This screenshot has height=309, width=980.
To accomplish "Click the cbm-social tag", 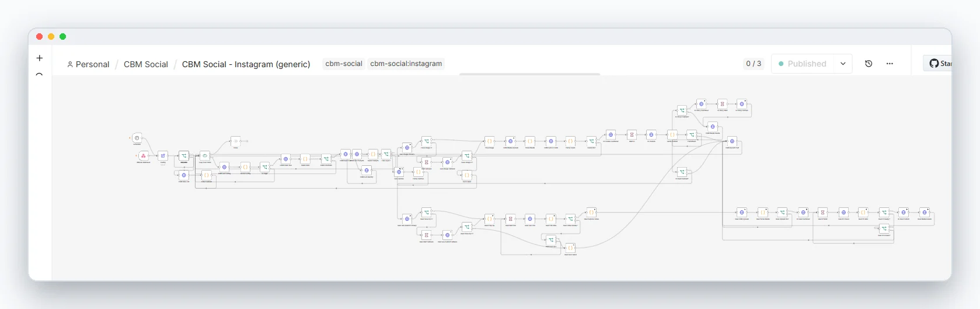I will (x=344, y=64).
